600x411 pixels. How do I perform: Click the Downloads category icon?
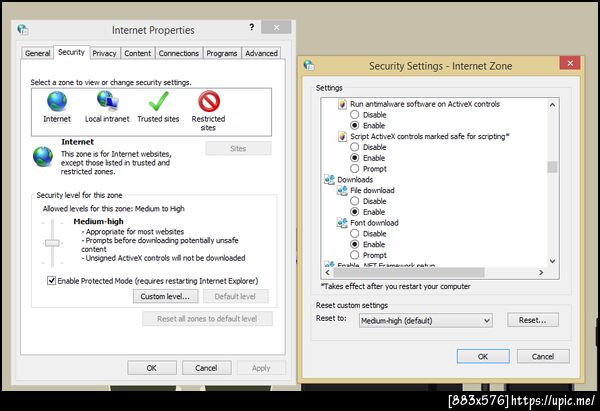(x=329, y=179)
